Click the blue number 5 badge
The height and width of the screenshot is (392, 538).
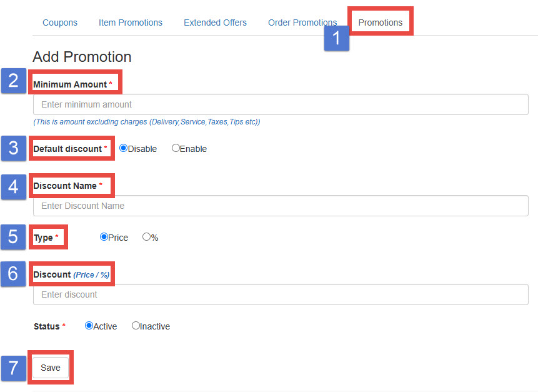(13, 237)
